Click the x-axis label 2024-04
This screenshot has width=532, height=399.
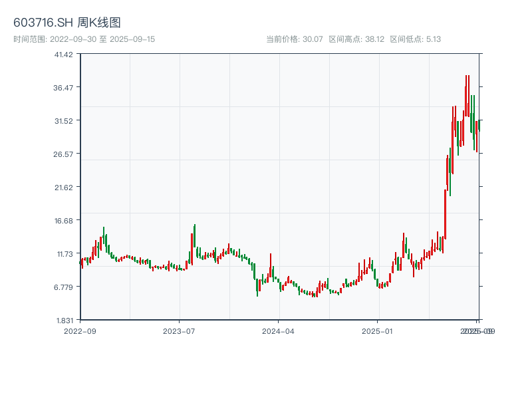tap(278, 331)
